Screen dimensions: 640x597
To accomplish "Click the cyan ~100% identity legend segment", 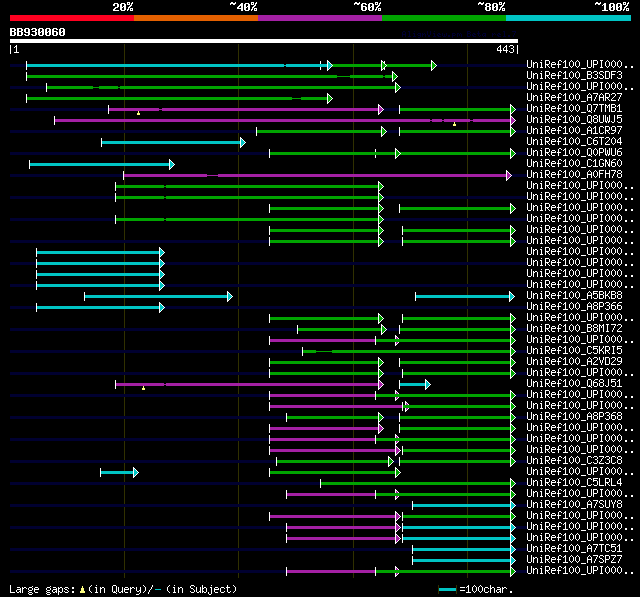I will pyautogui.click(x=569, y=18).
